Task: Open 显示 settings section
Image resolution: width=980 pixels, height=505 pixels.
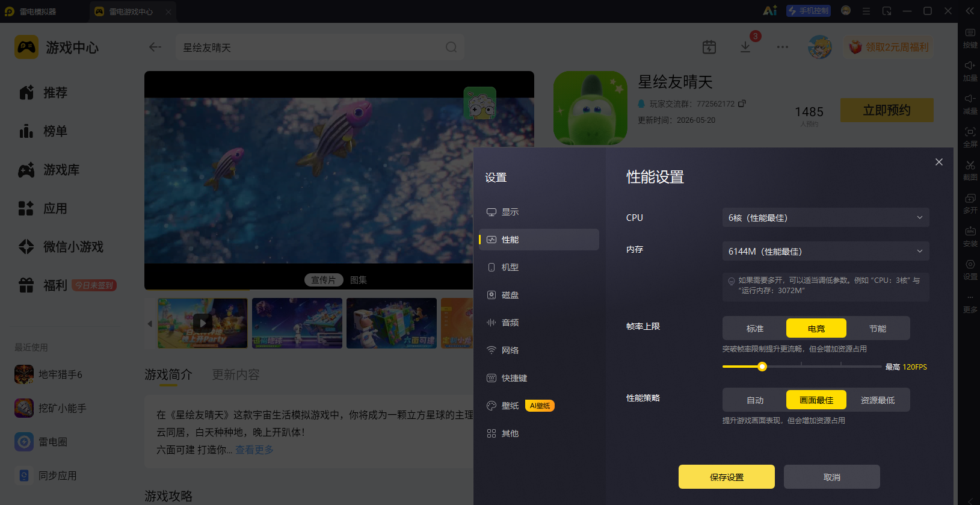Action: (x=539, y=212)
